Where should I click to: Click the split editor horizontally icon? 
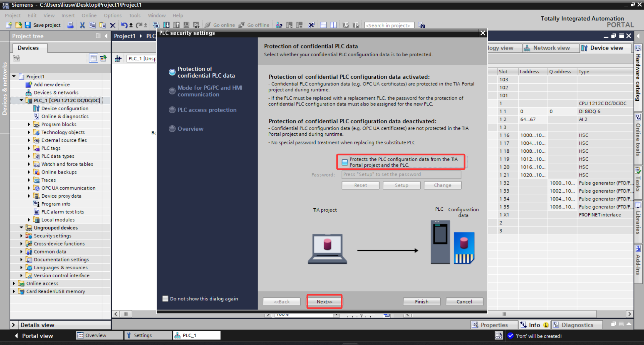[x=324, y=25]
